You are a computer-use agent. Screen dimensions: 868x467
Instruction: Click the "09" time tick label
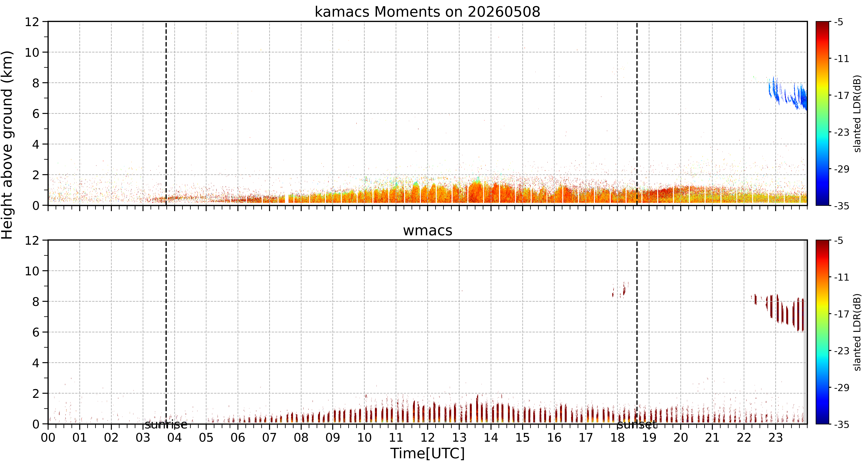333,438
